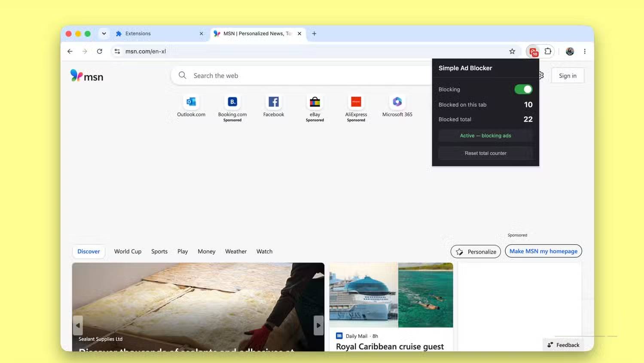The width and height of the screenshot is (644, 363).
Task: Open the Feedback button
Action: pos(563,345)
